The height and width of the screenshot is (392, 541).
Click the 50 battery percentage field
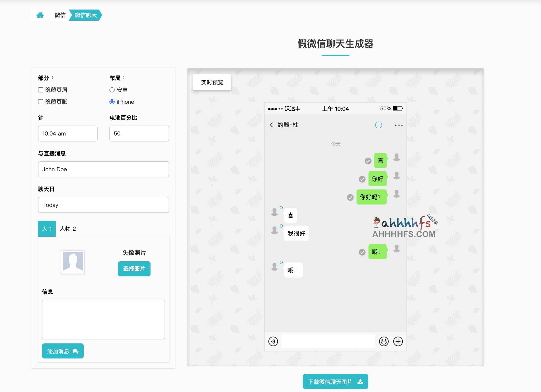click(x=139, y=133)
